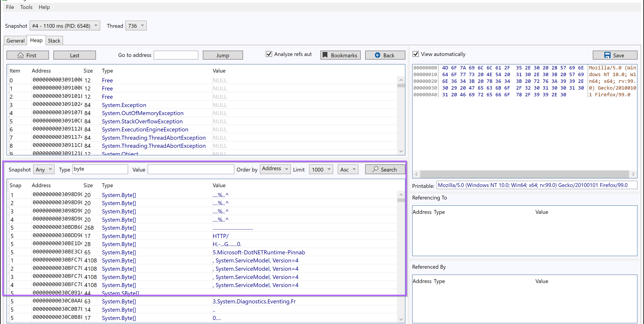The height and width of the screenshot is (324, 644).
Task: Expand the Thread 736 dropdown
Action: click(136, 26)
